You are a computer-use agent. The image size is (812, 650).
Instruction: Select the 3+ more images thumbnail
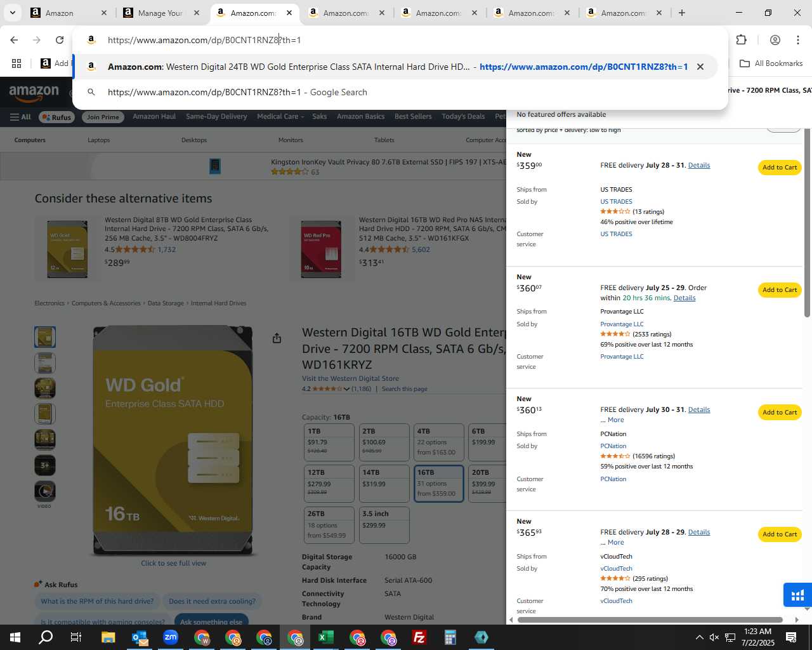pos(44,465)
